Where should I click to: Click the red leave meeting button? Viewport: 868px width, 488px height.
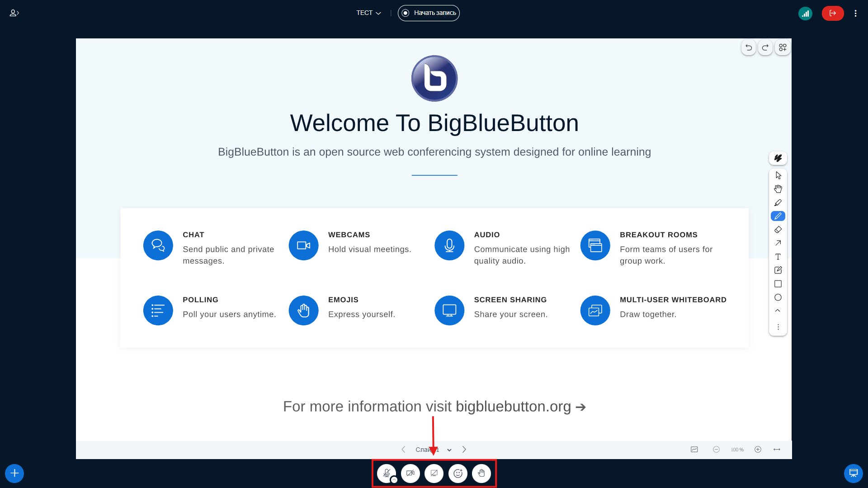[x=832, y=14]
